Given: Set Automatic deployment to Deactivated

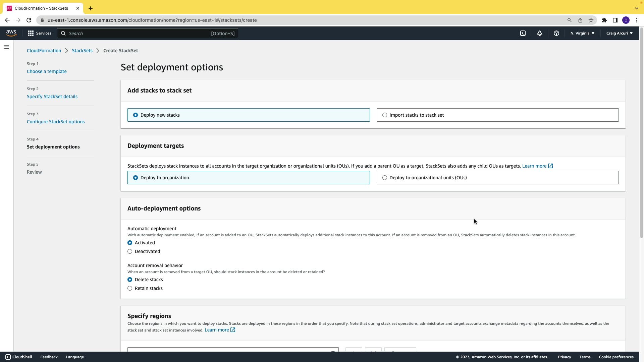Looking at the screenshot, I should [x=130, y=251].
